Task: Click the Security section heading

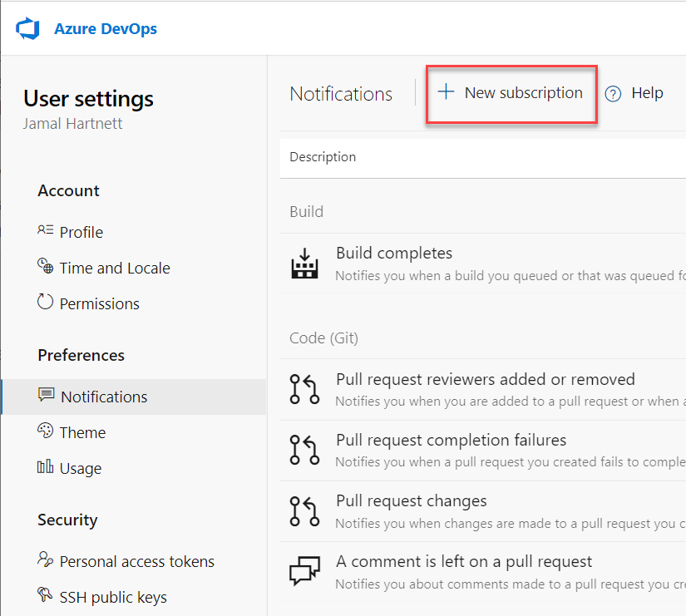Action: tap(67, 520)
